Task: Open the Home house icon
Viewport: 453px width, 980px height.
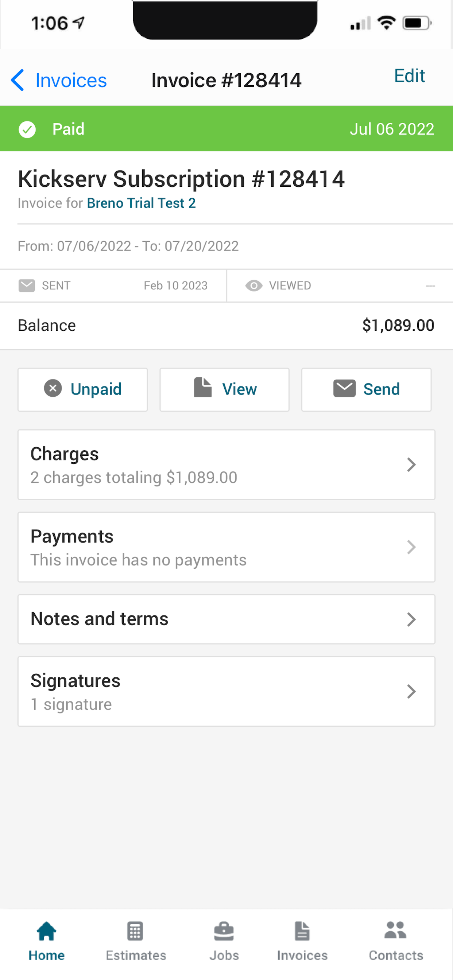Action: click(46, 931)
